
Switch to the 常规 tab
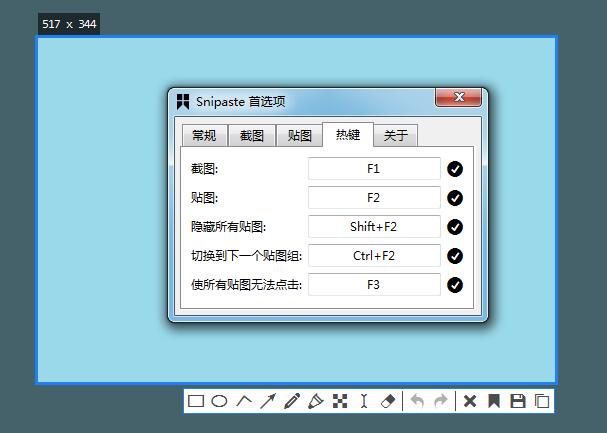pyautogui.click(x=204, y=136)
